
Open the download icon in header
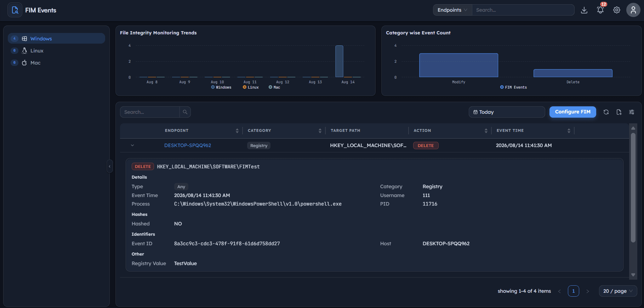coord(584,10)
